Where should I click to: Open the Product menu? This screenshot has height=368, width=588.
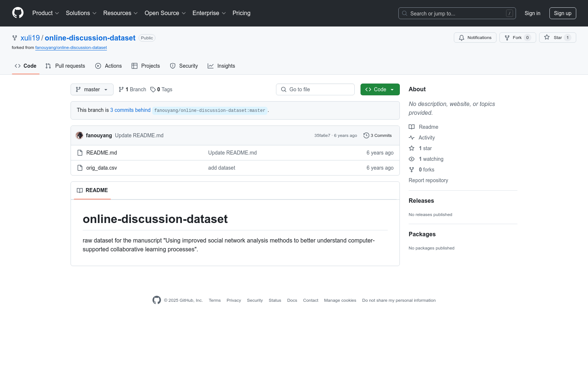pyautogui.click(x=46, y=13)
